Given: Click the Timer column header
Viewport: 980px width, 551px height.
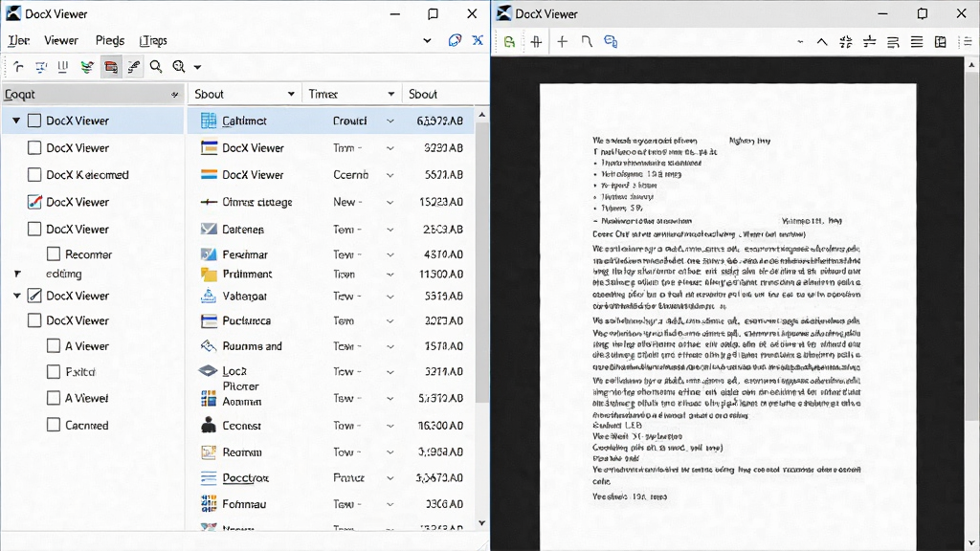Looking at the screenshot, I should [323, 94].
